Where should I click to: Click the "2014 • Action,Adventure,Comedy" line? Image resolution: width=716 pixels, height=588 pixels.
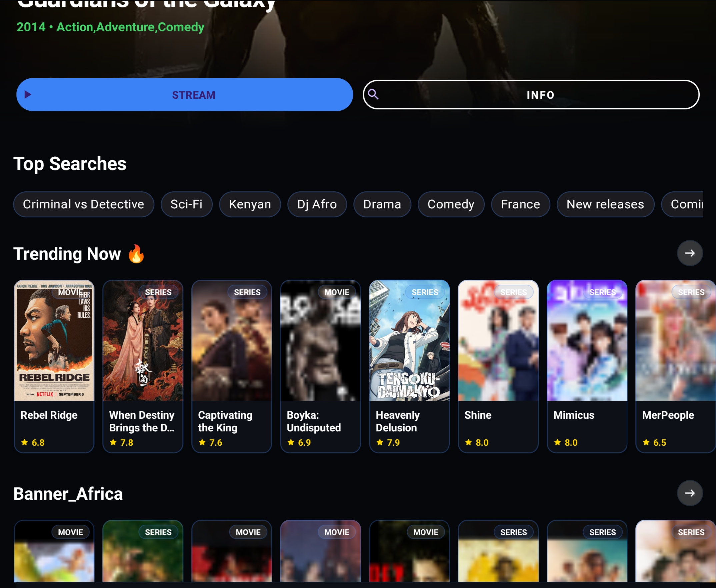[110, 27]
